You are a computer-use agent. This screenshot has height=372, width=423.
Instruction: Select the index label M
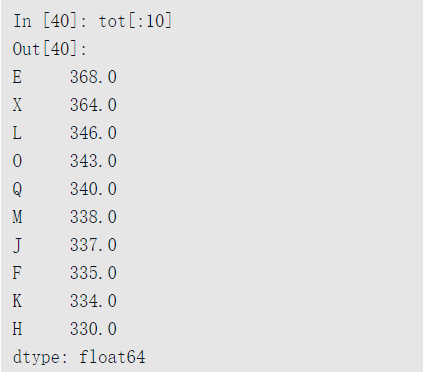click(x=17, y=217)
